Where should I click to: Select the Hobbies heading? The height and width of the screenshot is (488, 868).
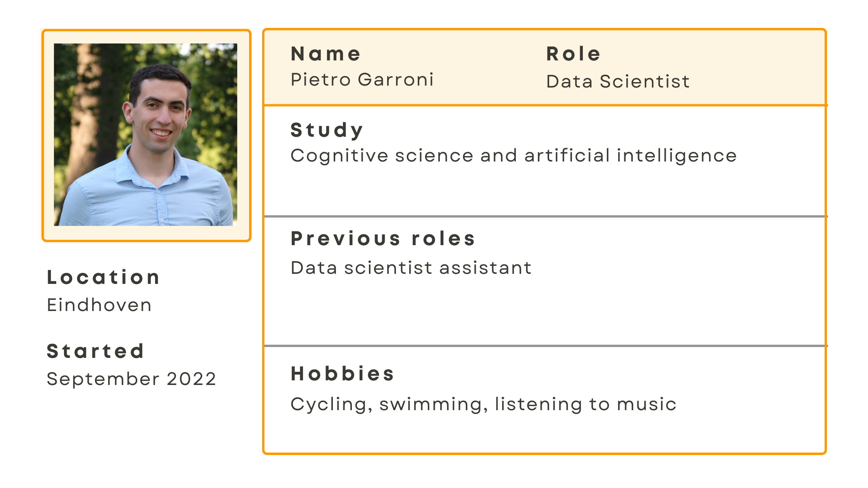point(343,374)
